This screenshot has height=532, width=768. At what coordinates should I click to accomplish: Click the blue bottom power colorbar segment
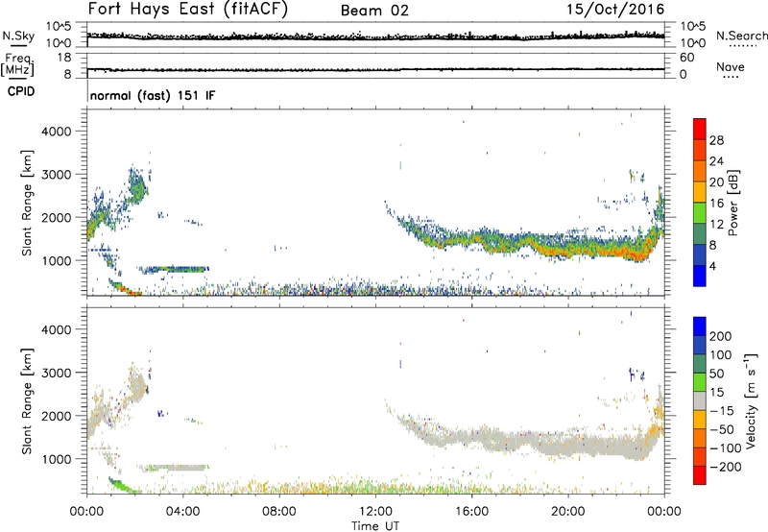click(x=700, y=276)
